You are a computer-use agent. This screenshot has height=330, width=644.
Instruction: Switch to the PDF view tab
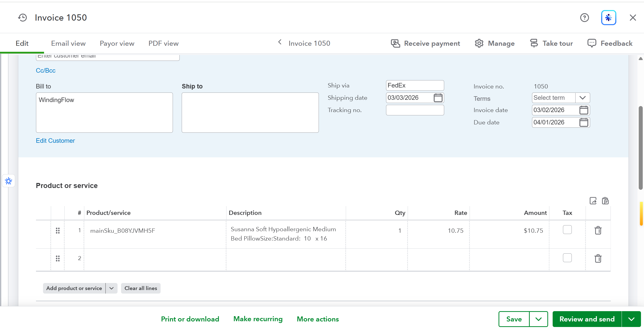[x=163, y=43]
